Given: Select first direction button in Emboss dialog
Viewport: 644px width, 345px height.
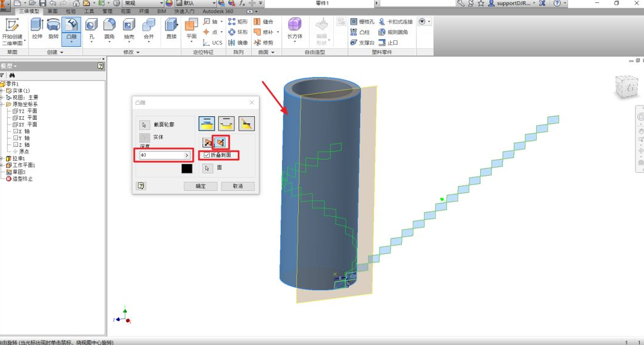Looking at the screenshot, I should pyautogui.click(x=207, y=143).
